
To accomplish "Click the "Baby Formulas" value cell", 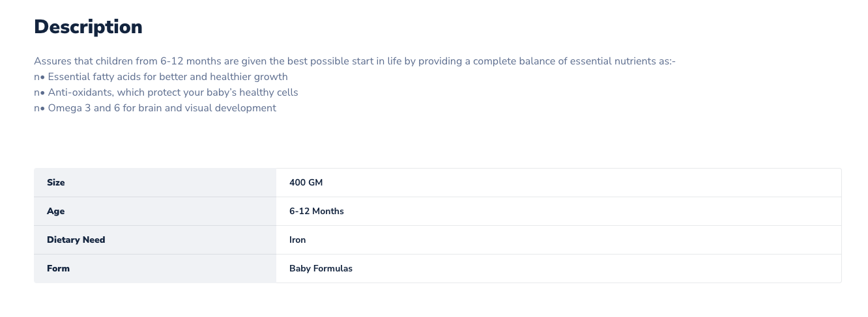I will [x=321, y=269].
